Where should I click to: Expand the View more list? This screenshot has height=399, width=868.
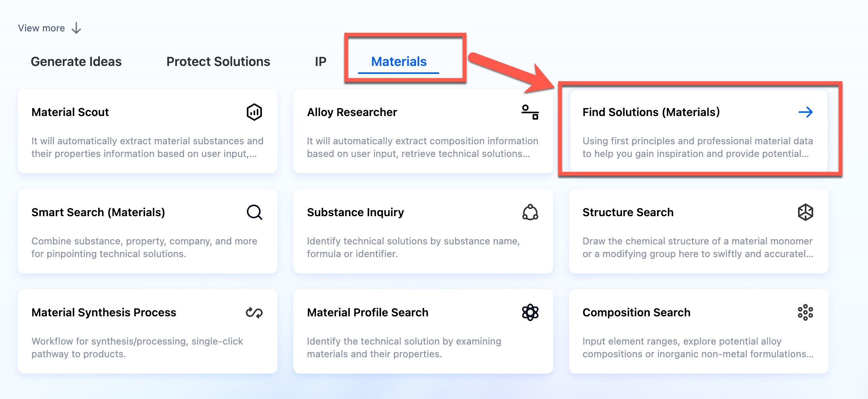pos(41,28)
